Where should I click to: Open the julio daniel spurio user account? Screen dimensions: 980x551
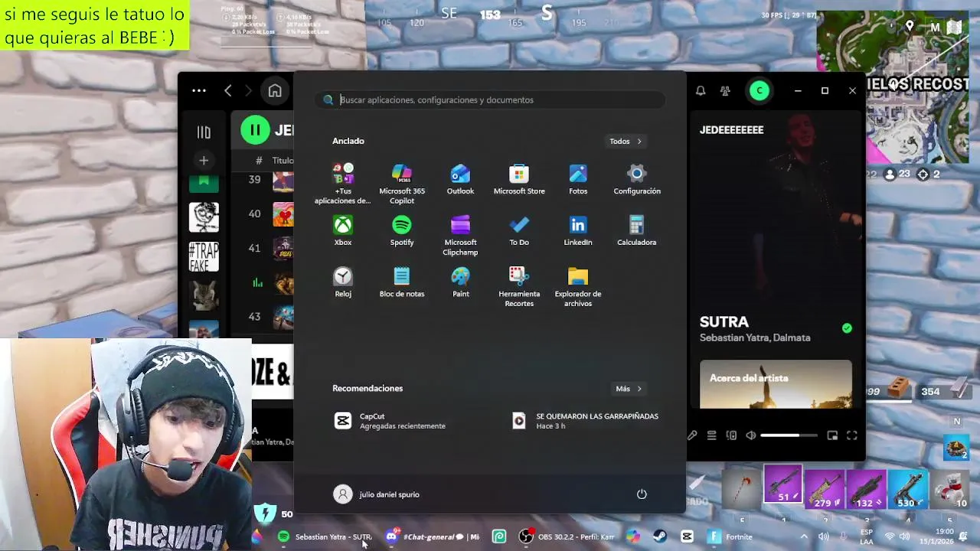[x=377, y=494]
